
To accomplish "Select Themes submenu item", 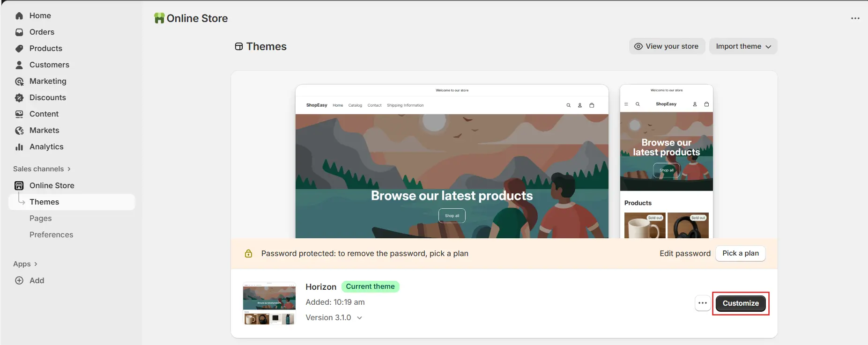I will tap(72, 202).
